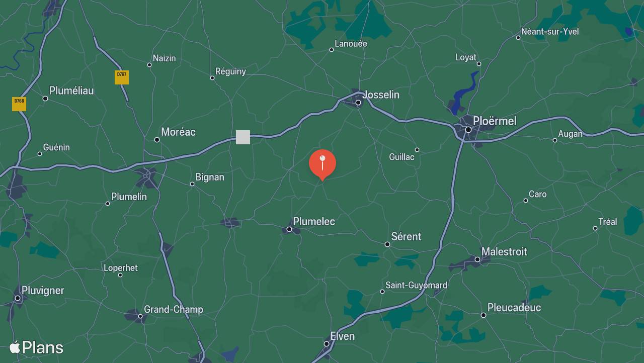Click the D767 road shield
The height and width of the screenshot is (363, 644).
(122, 77)
